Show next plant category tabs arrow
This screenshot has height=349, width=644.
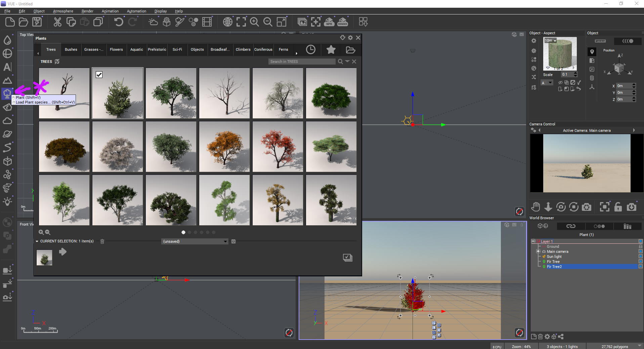pyautogui.click(x=296, y=53)
